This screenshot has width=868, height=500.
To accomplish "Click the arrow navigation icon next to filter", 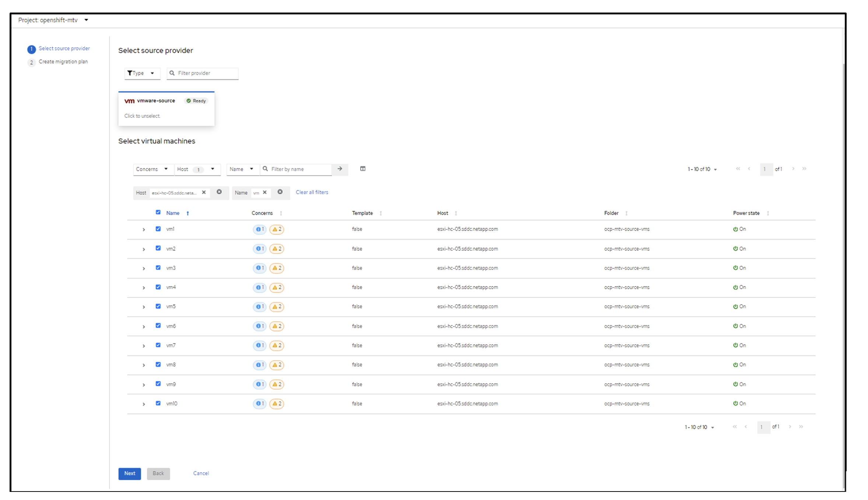I will coord(340,168).
